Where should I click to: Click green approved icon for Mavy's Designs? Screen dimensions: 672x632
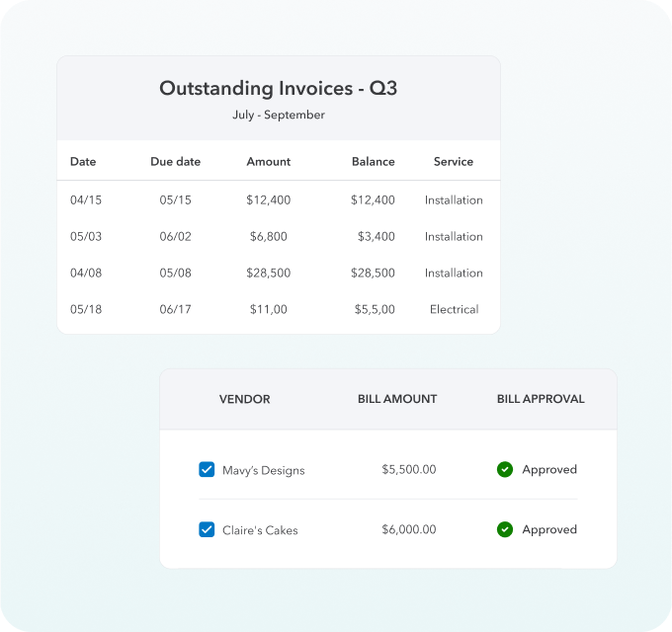505,469
